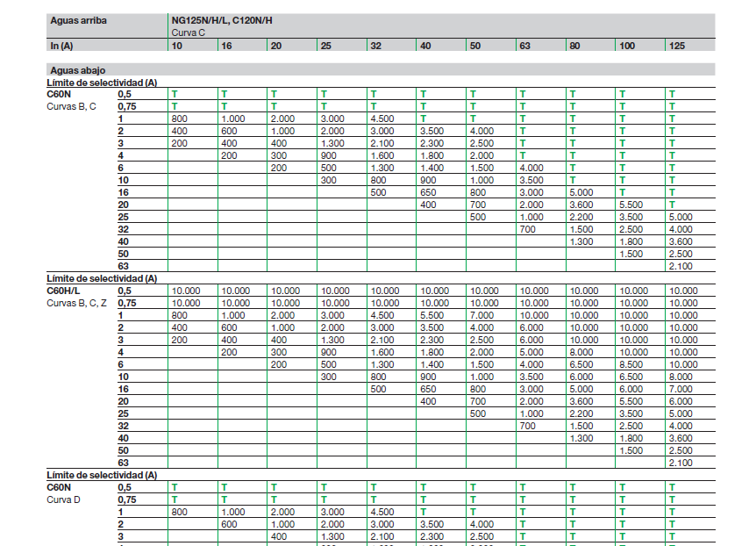The height and width of the screenshot is (546, 756).
Task: Select column header 10 in the In (A) row
Action: (177, 45)
